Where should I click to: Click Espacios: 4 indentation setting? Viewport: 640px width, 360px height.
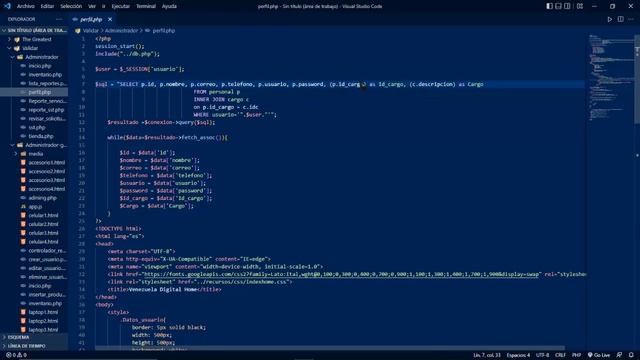pos(518,355)
